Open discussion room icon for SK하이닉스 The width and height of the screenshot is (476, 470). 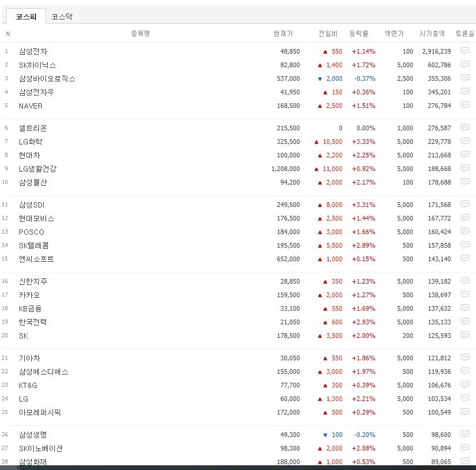click(465, 64)
